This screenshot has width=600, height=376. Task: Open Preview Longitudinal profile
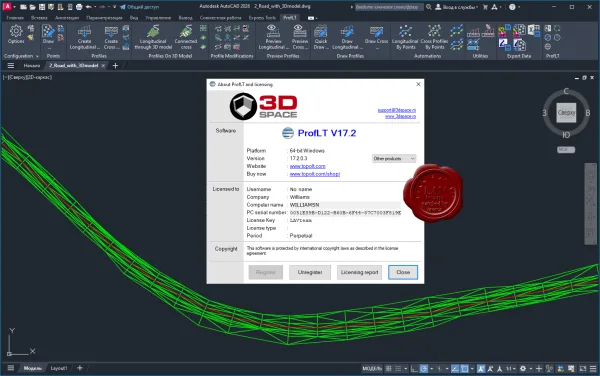pos(273,37)
